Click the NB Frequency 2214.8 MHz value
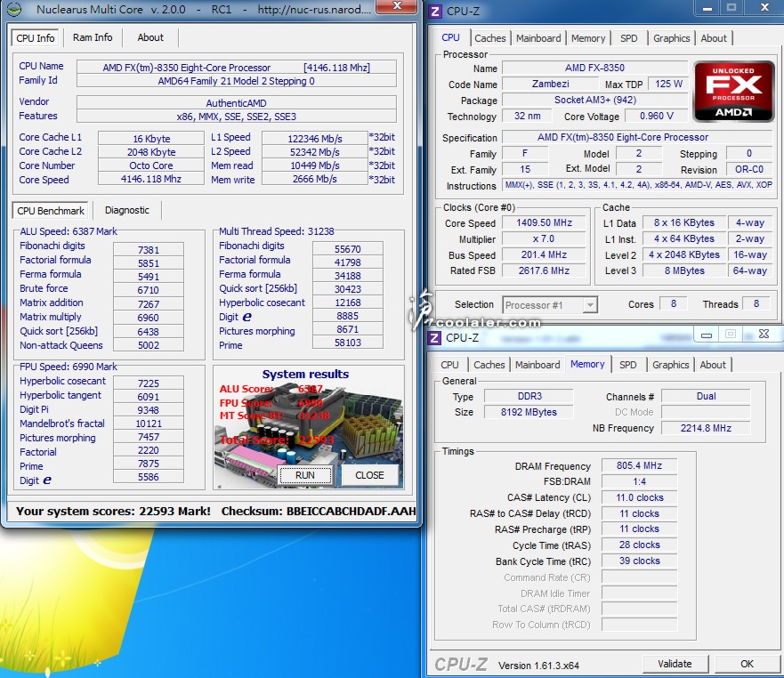The width and height of the screenshot is (784, 678). pyautogui.click(x=706, y=428)
